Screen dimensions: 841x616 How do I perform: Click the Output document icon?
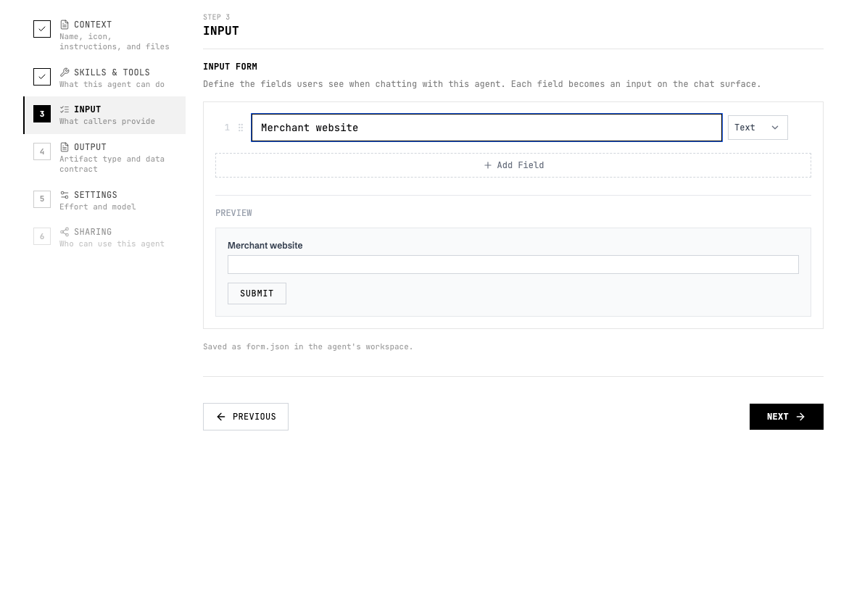coord(65,147)
